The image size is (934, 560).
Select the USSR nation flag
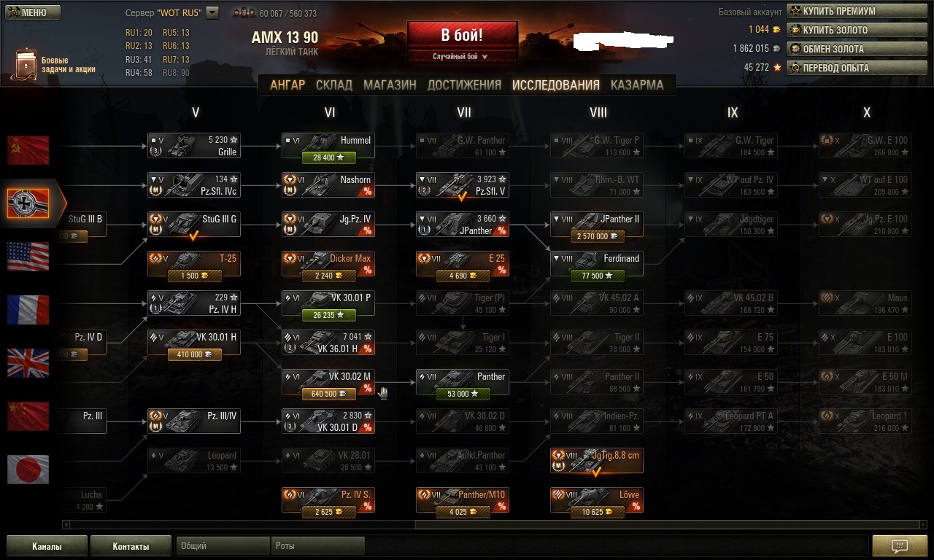pos(28,150)
